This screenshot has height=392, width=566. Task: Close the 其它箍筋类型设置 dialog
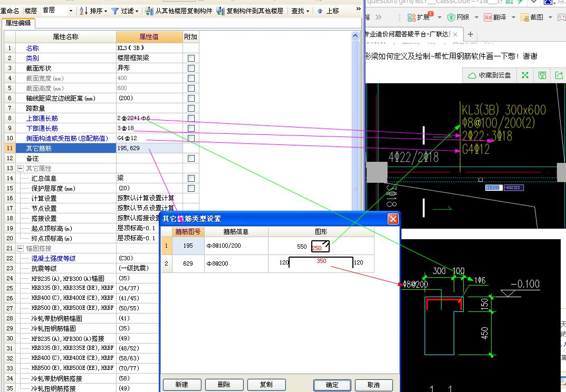coord(393,219)
